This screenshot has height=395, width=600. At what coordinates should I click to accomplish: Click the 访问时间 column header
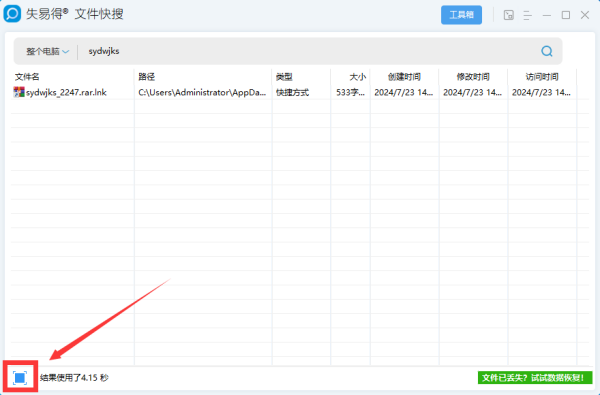tap(542, 77)
